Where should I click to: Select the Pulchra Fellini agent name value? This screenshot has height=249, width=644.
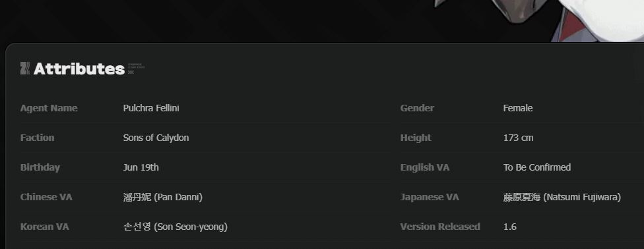pyautogui.click(x=151, y=108)
